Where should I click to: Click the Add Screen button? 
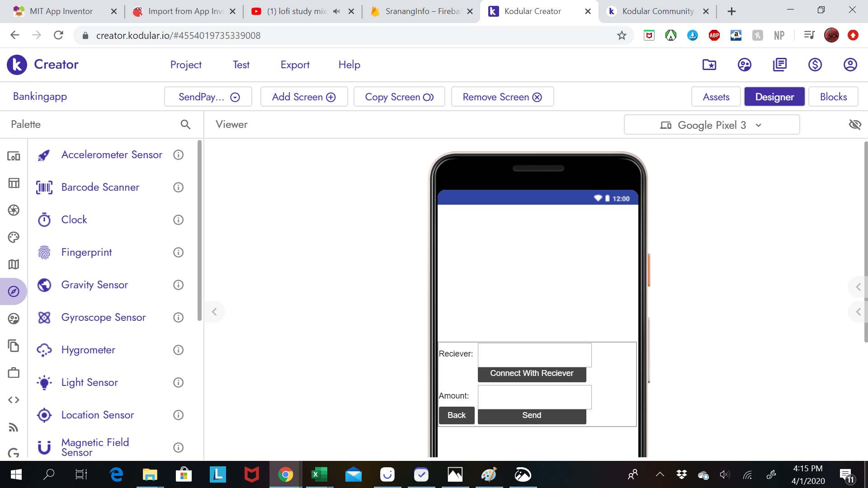304,97
